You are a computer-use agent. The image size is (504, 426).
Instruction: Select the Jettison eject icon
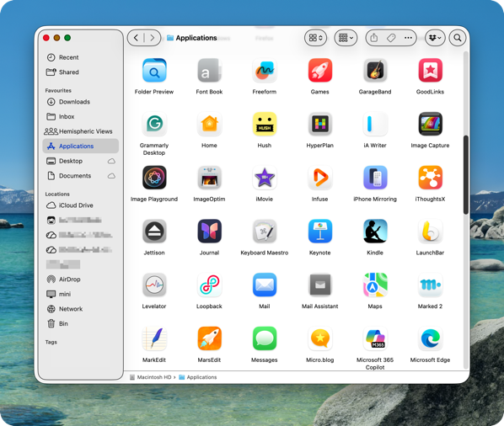154,232
